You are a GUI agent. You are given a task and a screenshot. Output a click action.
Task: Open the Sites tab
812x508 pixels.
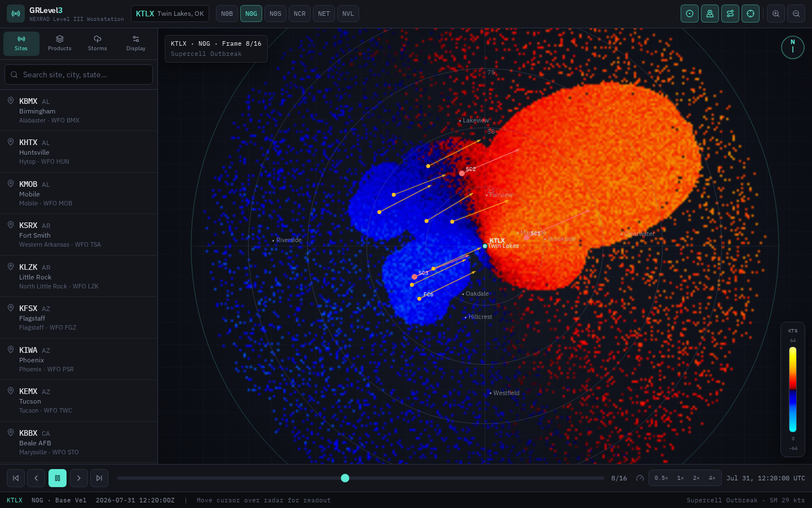pyautogui.click(x=21, y=43)
